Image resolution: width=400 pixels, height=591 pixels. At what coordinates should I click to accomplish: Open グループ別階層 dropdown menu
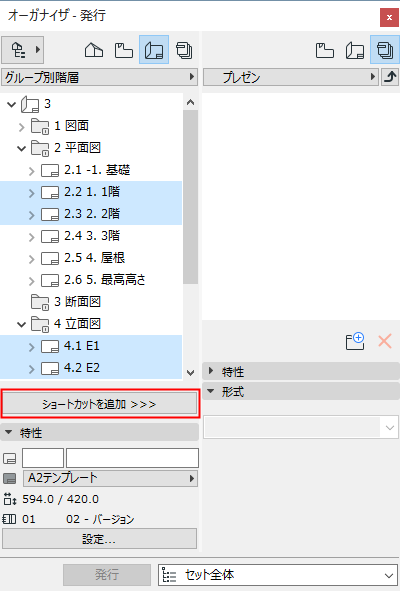tap(99, 77)
